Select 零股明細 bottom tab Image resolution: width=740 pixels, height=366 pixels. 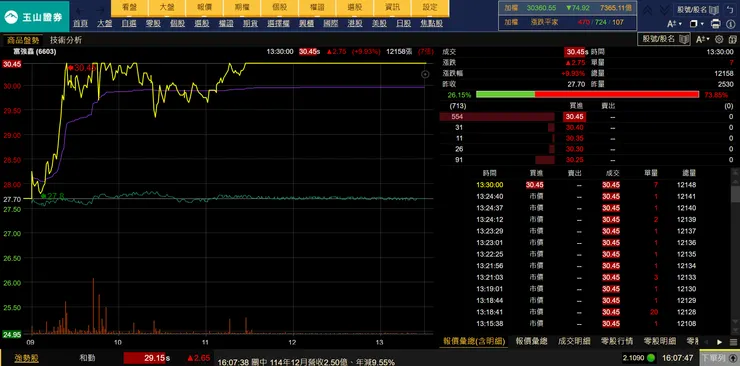point(659,341)
